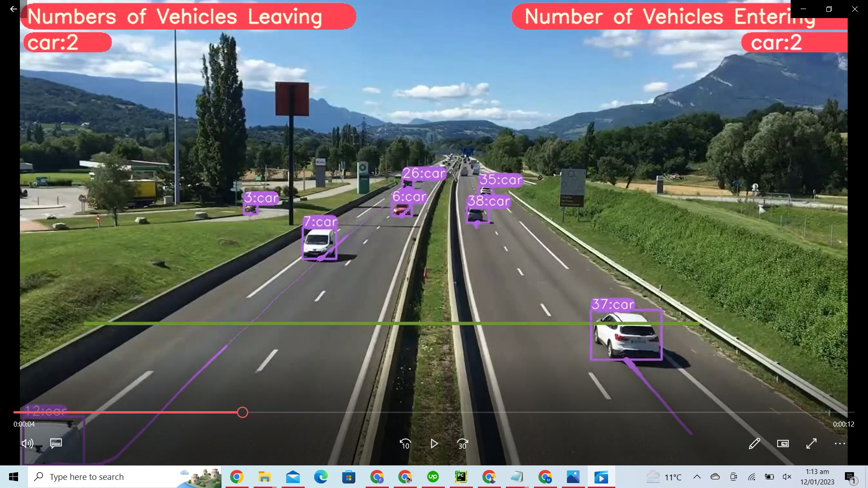
Task: Open the Windows Start menu
Action: (x=14, y=477)
